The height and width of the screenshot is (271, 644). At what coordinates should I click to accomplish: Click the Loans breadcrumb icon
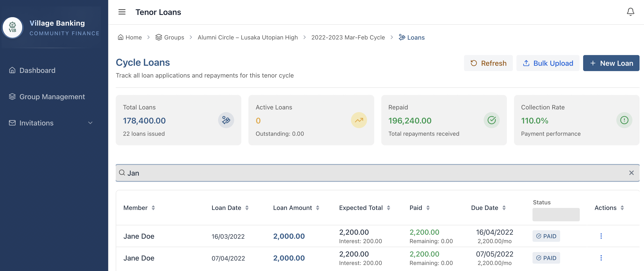point(402,37)
